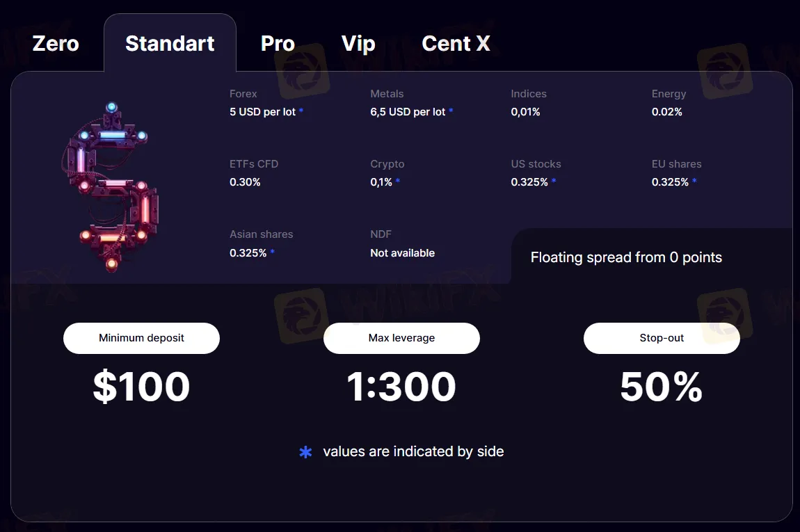Screen dimensions: 800x532
Task: Switch to the Zero account tab
Action: (x=56, y=44)
